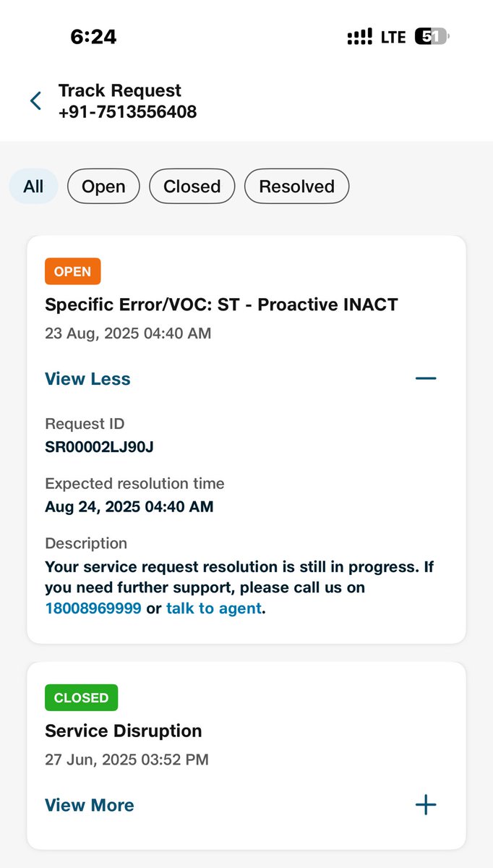The height and width of the screenshot is (868, 493).
Task: Tap the Track Request page heading
Action: click(x=120, y=90)
